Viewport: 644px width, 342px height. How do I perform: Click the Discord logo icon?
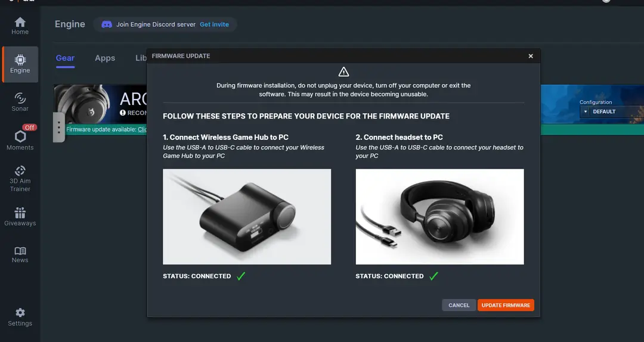click(107, 24)
